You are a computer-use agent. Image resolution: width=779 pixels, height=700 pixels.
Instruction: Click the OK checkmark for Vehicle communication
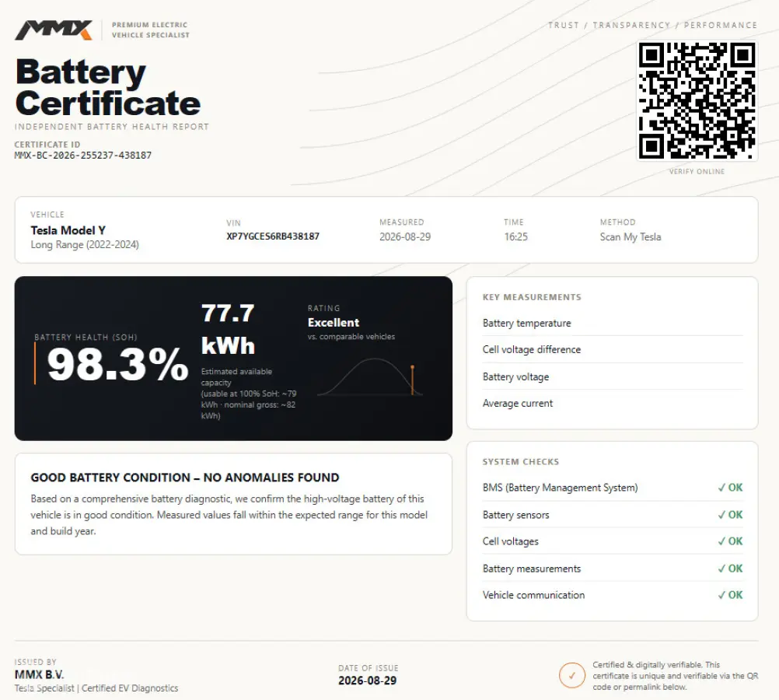[730, 594]
